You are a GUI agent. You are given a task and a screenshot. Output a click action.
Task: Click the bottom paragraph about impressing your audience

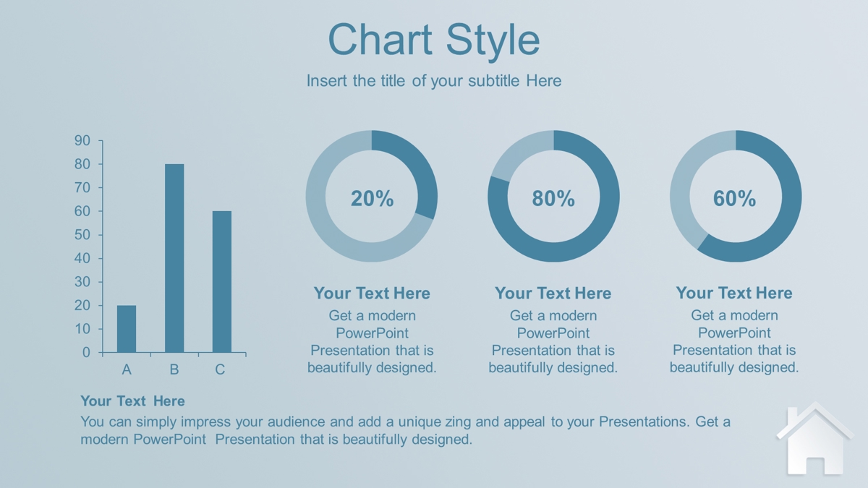pyautogui.click(x=405, y=430)
